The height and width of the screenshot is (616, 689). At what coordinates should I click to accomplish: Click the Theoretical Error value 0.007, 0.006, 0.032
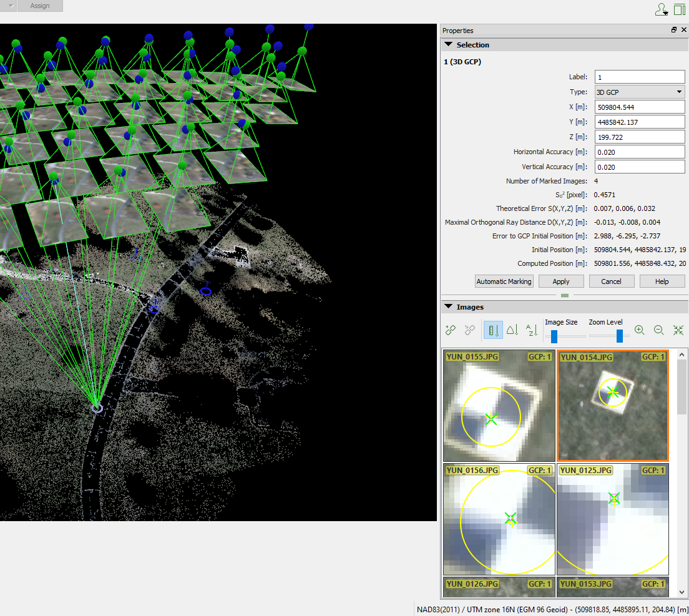(624, 208)
